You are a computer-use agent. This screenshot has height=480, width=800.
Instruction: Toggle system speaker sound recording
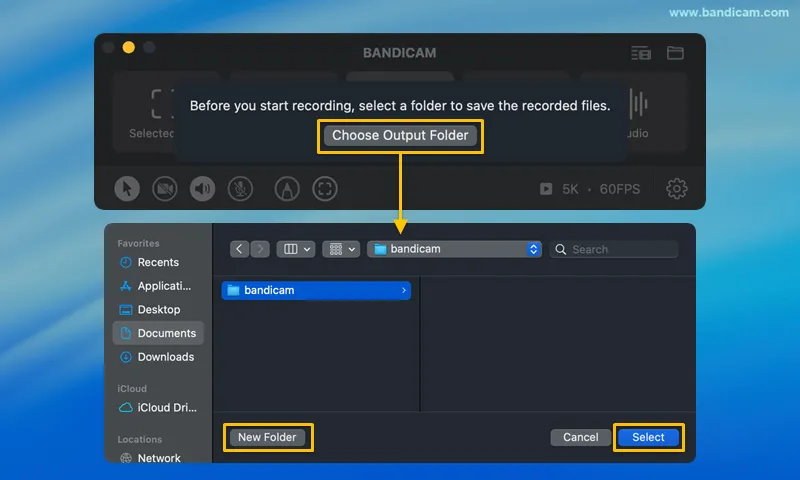pos(203,189)
